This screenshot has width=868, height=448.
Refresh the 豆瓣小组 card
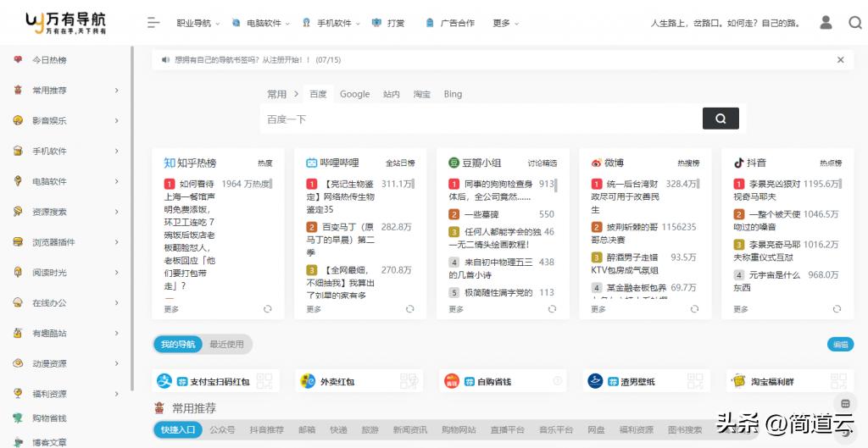click(x=552, y=309)
